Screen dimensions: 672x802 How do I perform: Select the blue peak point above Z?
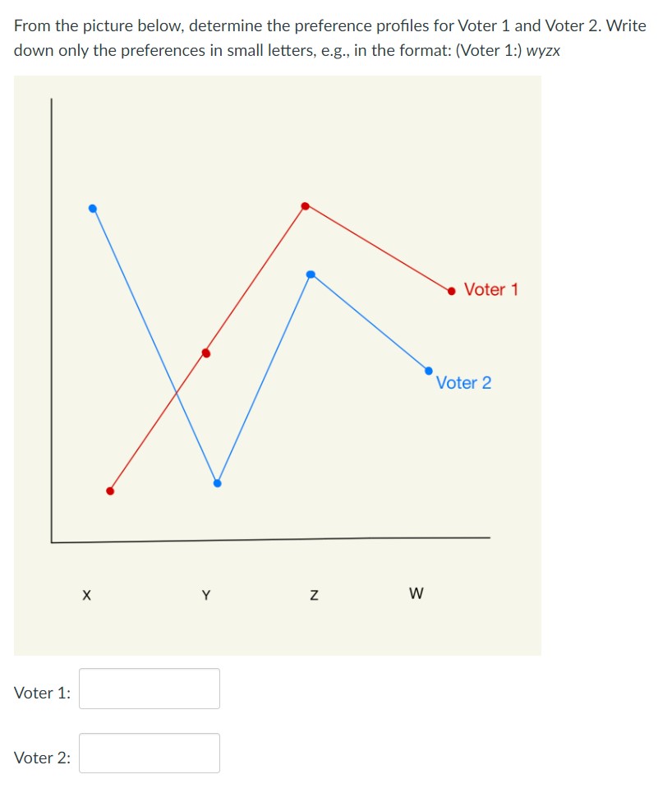click(x=311, y=274)
